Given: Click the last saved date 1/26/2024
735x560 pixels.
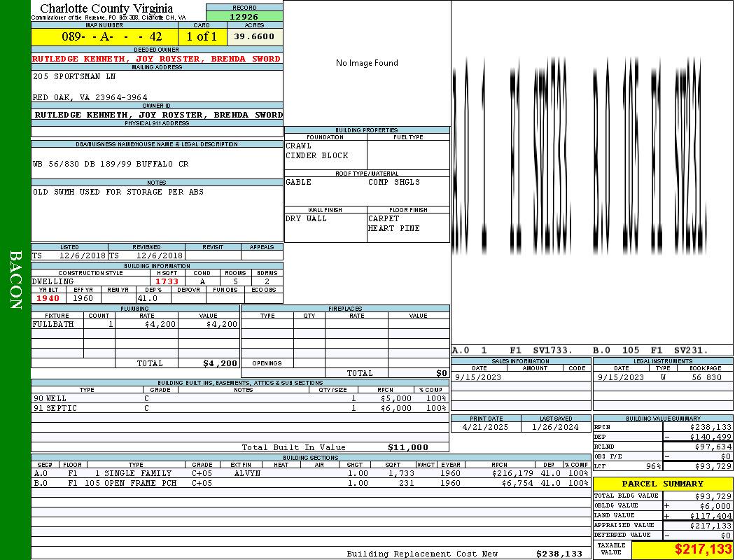Looking at the screenshot, I should pyautogui.click(x=556, y=428).
